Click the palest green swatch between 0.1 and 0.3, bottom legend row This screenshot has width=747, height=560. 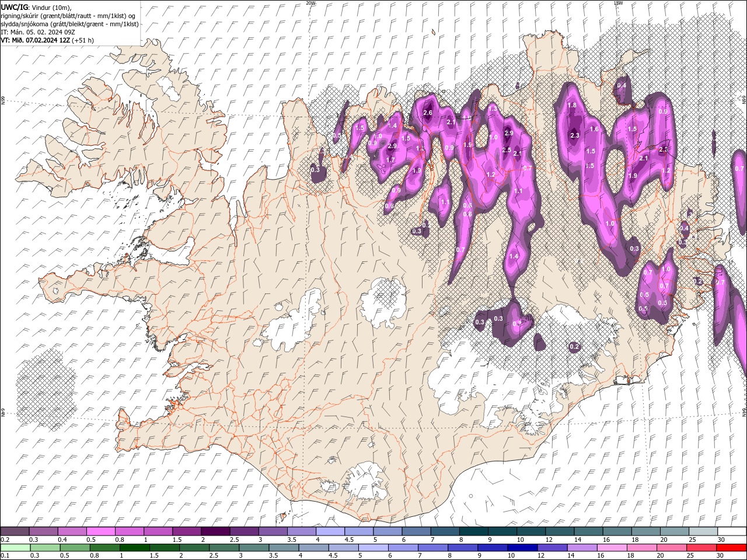tap(15, 548)
